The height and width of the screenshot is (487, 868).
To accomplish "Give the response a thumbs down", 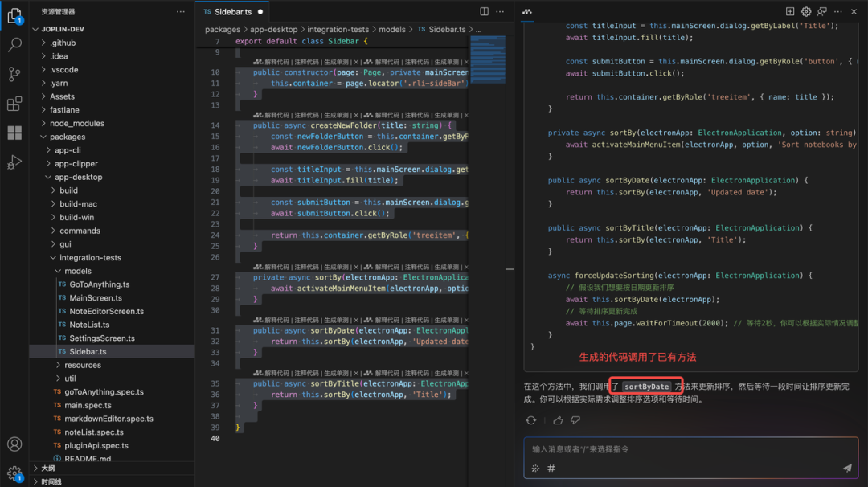I will click(575, 420).
